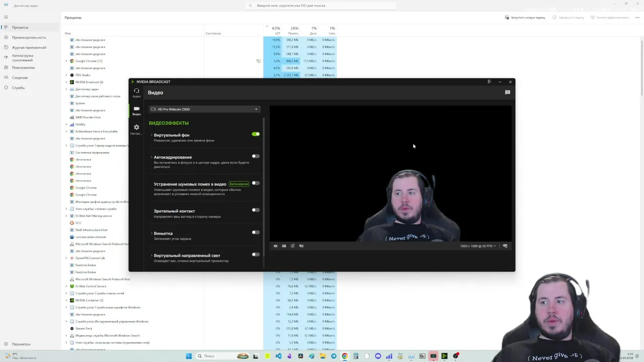Click the Поиск box in the Windows taskbar
This screenshot has height=362, width=644.
click(222, 356)
